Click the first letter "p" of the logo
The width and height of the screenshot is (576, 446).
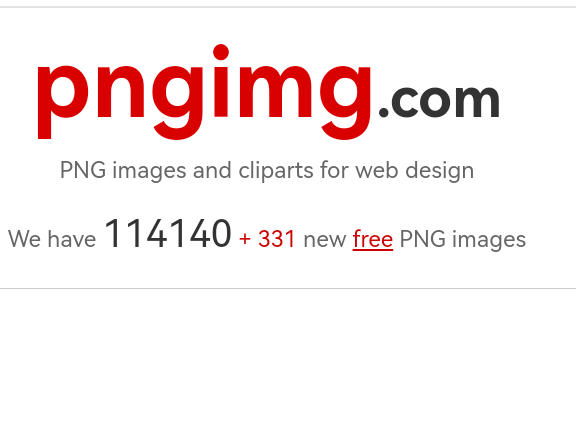pos(63,102)
